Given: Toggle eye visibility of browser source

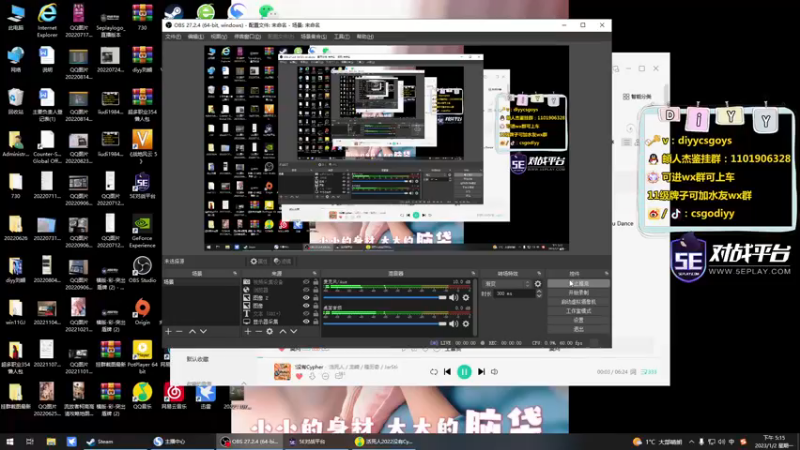Looking at the screenshot, I should click(306, 290).
